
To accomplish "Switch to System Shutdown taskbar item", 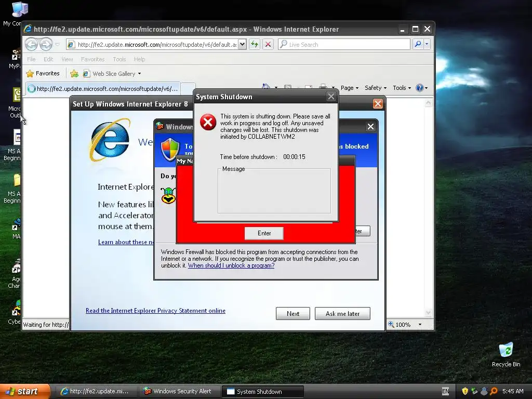I will (262, 391).
